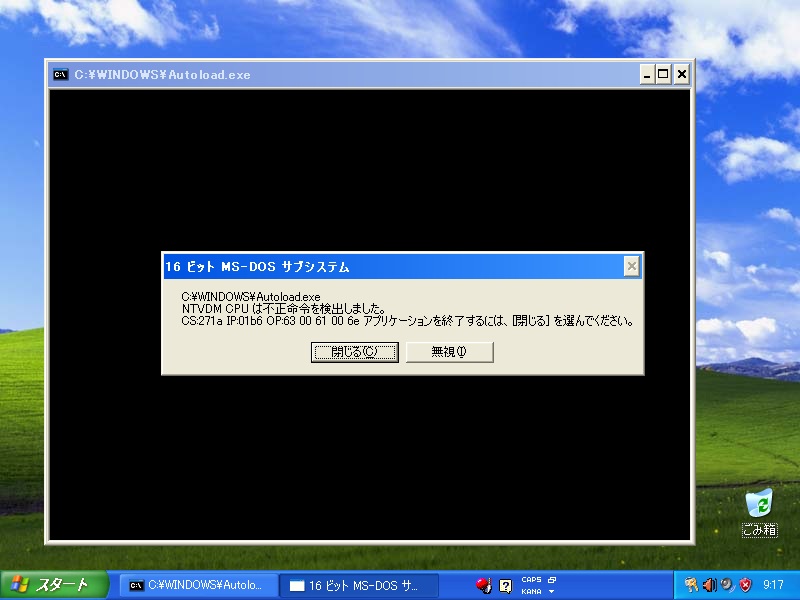This screenshot has width=800, height=600.
Task: Open the Start menu
Action: (x=54, y=585)
